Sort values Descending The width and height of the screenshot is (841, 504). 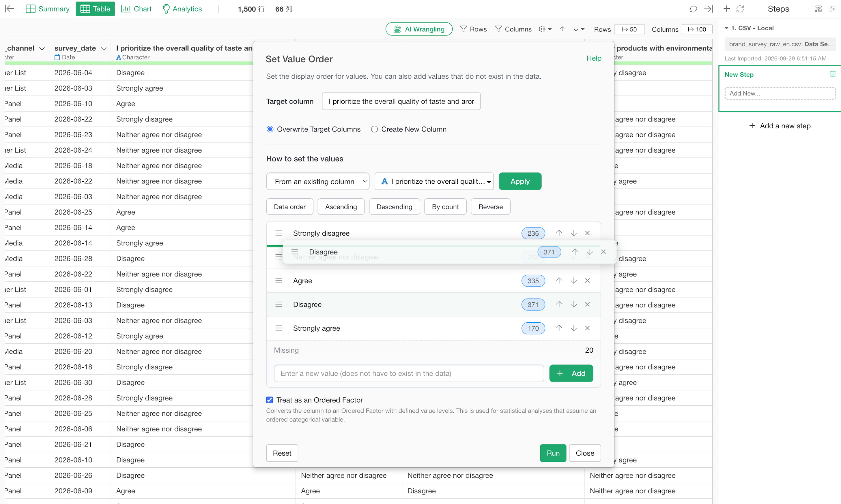[x=394, y=206]
